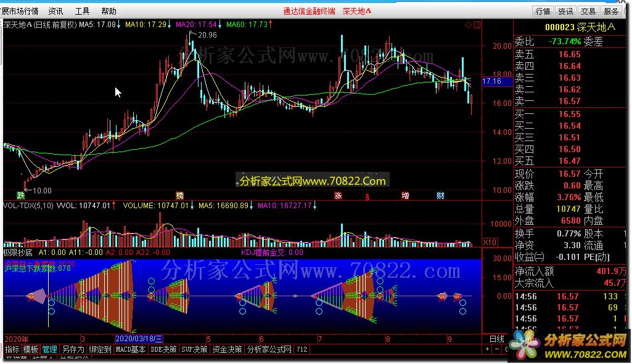Click the 卖五 price 16.65
632x364 pixels.
[570, 54]
